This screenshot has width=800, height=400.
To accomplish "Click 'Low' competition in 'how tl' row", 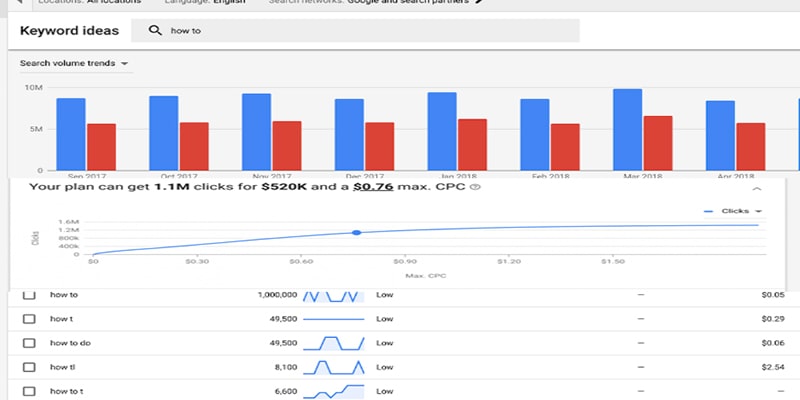I will (385, 367).
